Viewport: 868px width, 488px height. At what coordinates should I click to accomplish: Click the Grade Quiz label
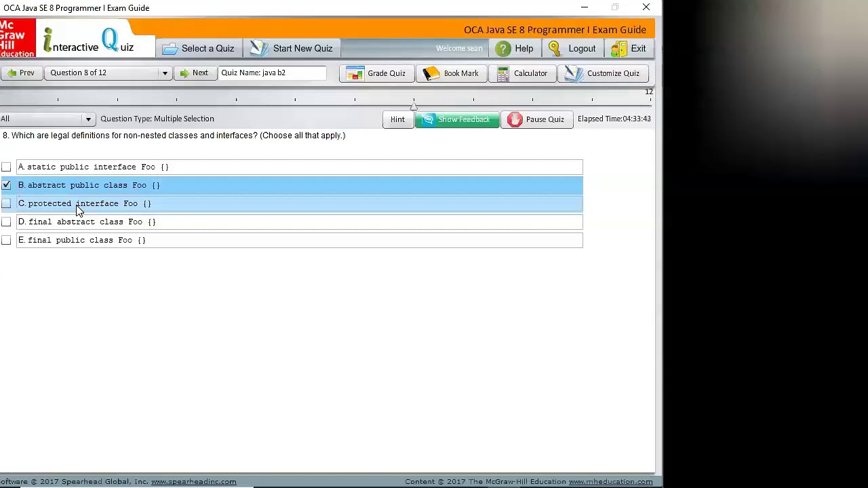tap(387, 73)
